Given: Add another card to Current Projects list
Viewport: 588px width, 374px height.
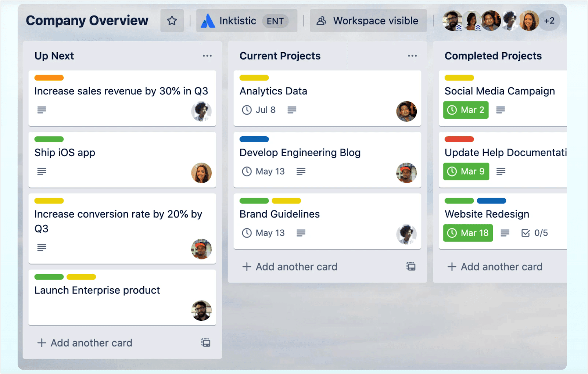Looking at the screenshot, I should click(290, 267).
